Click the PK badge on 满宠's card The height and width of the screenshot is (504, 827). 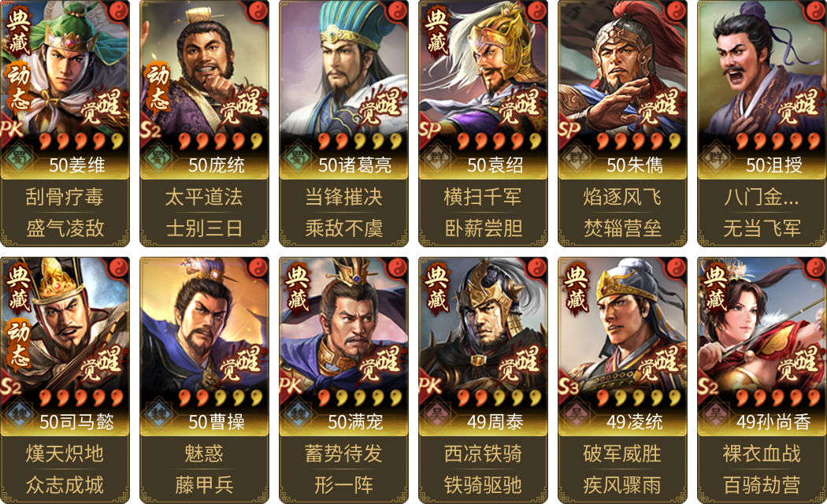click(291, 385)
